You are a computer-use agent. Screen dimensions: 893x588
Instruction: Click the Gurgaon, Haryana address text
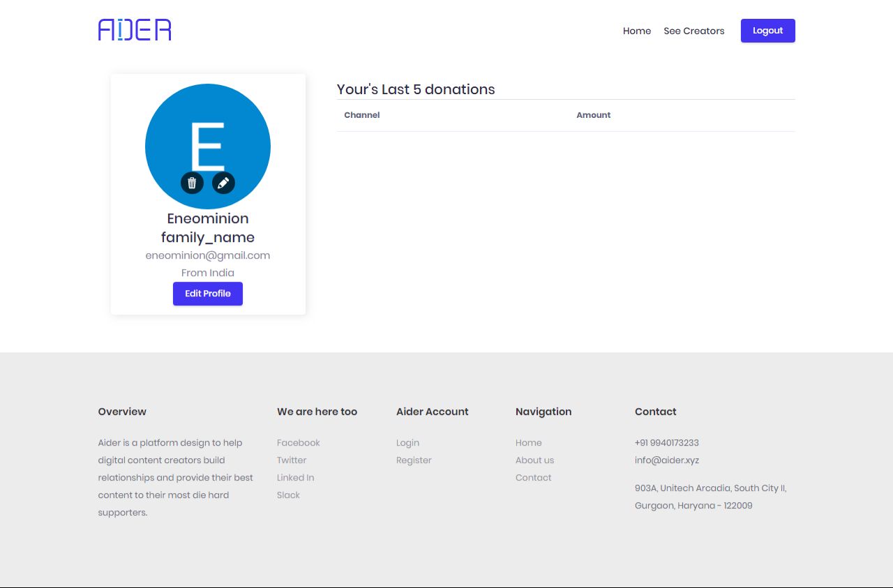(x=693, y=506)
